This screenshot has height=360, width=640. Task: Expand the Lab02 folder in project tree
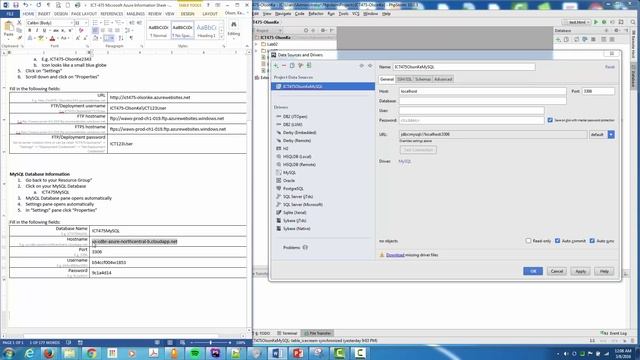tap(256, 44)
